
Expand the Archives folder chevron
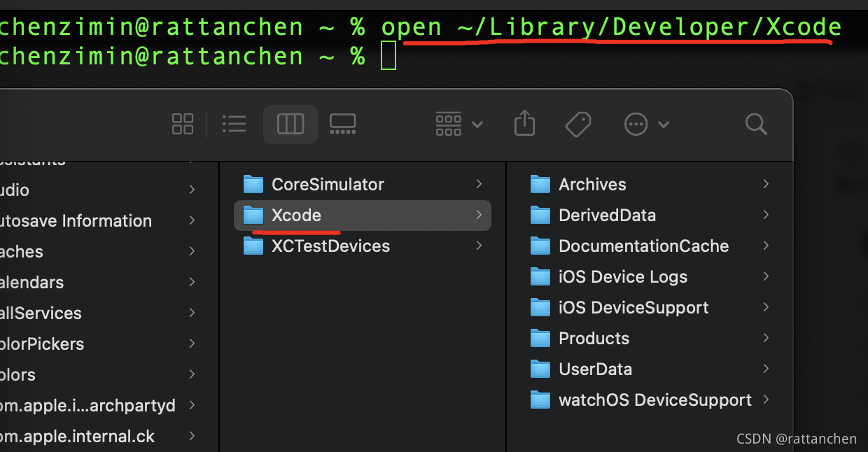tap(766, 184)
